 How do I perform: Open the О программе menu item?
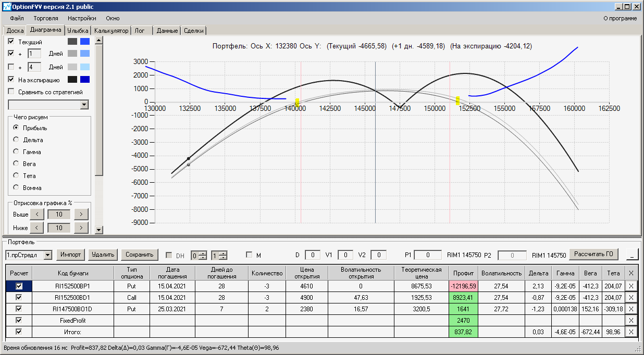tap(620, 18)
